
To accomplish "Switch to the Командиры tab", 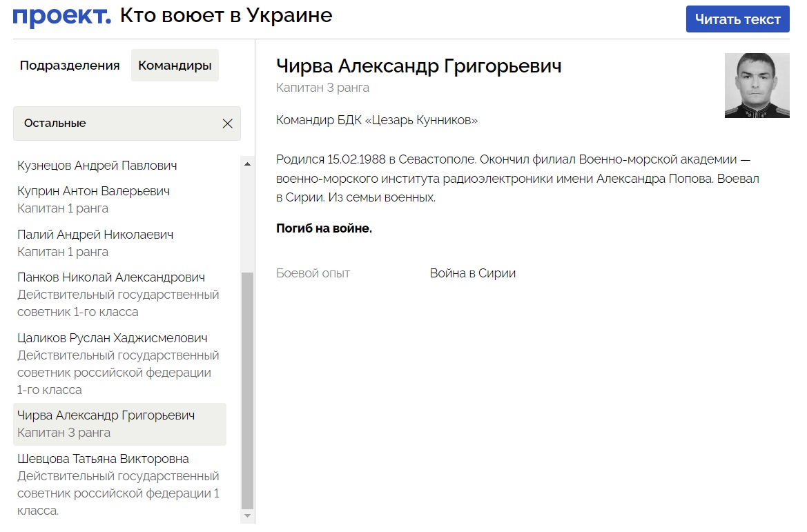I will [175, 65].
